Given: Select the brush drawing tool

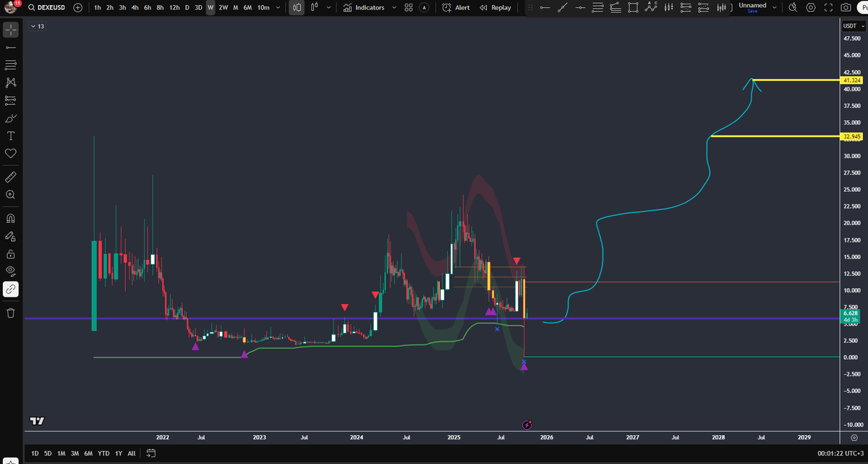Looking at the screenshot, I should click(10, 119).
